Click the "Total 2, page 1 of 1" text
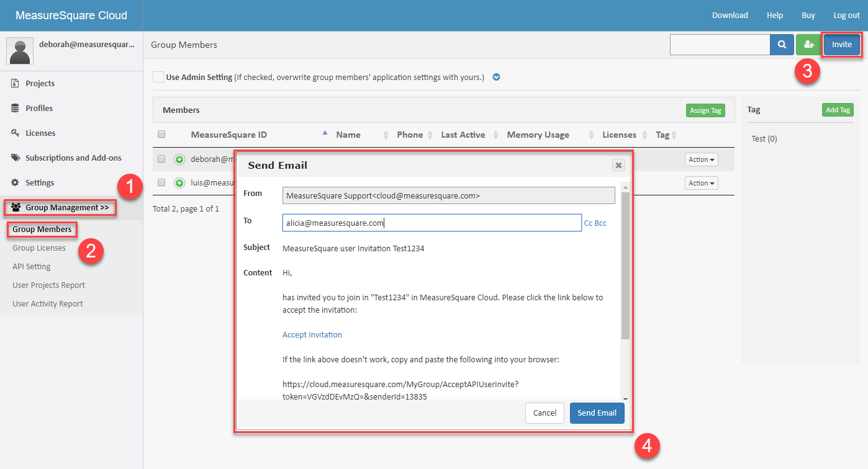The width and height of the screenshot is (868, 469). coord(186,209)
